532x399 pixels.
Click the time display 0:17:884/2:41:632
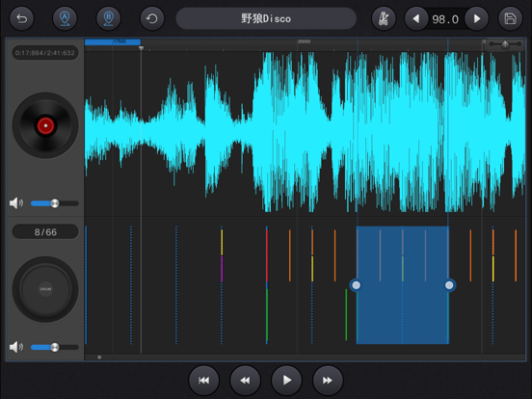click(45, 53)
